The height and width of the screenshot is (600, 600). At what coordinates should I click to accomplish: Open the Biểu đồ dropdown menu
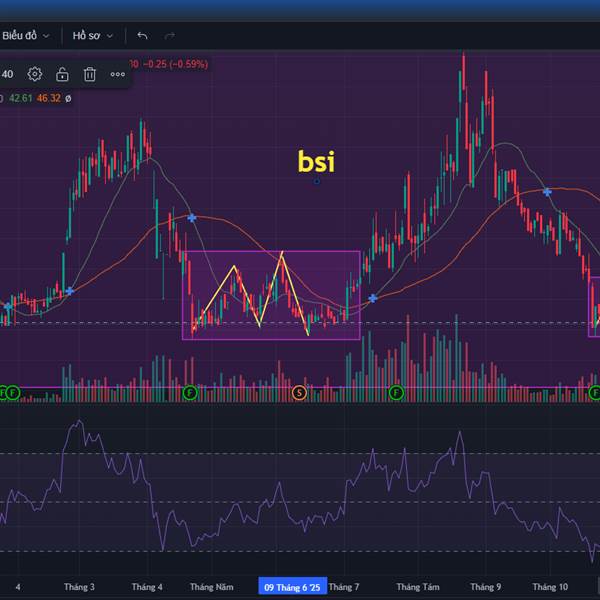(25, 36)
